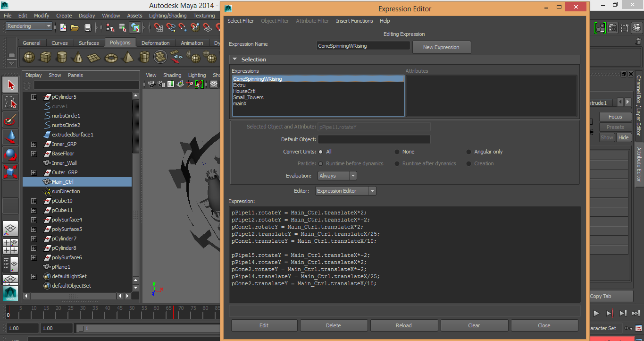This screenshot has height=341, width=644.
Task: Select by object type mode icon
Action: 123,27
